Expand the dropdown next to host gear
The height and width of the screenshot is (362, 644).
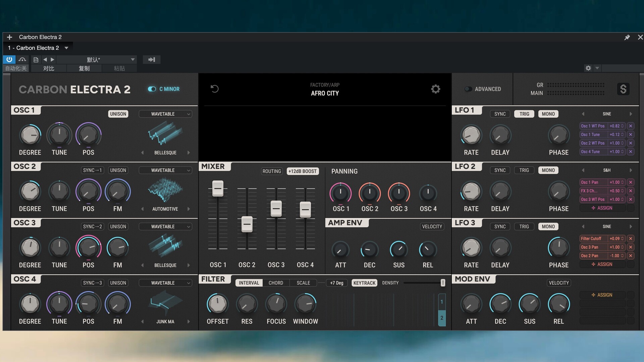point(597,68)
